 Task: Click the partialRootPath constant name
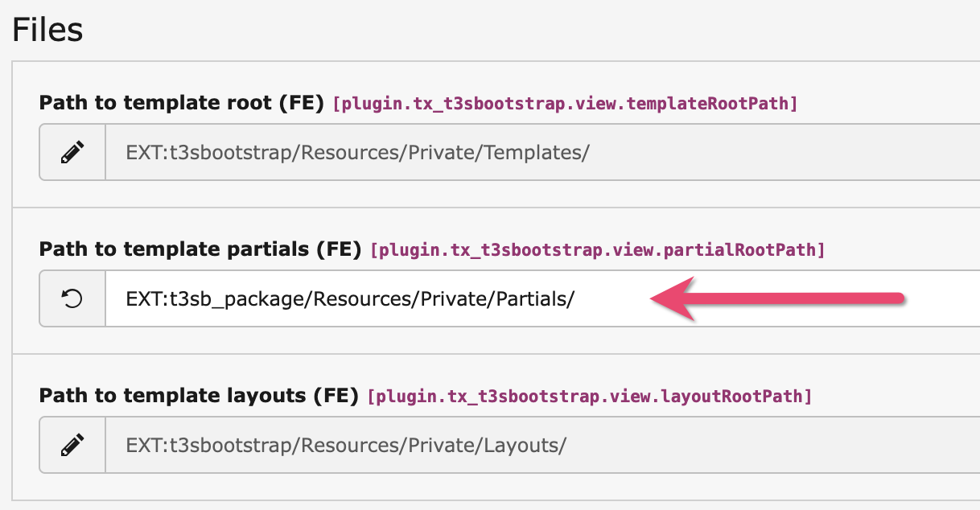[x=597, y=250]
